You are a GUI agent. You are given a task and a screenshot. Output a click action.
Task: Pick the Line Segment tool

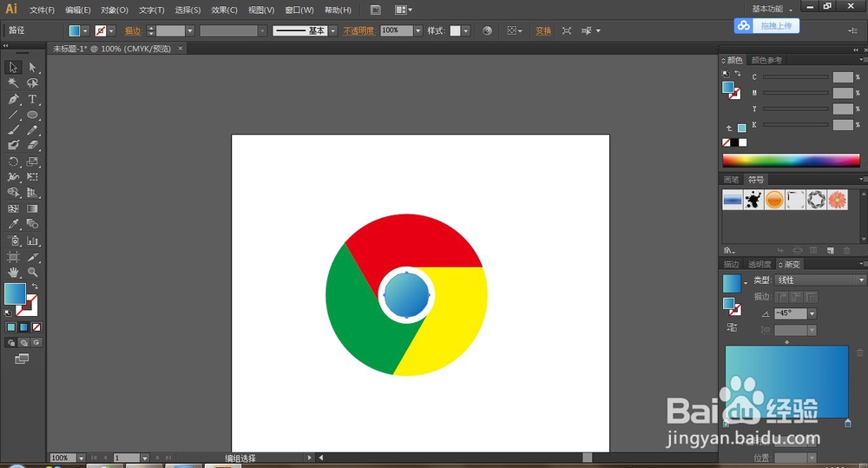13,115
